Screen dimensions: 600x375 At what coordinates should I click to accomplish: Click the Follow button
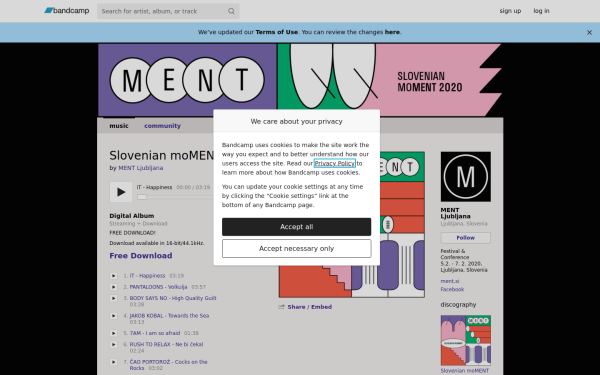(465, 238)
